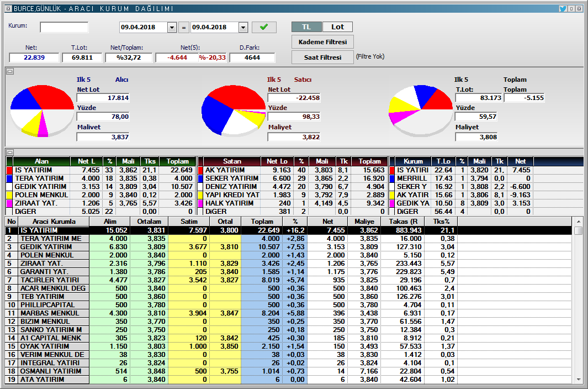Viewport: 588px width, 389px height.
Task: Click Toplam T.Lot value 83.173
Action: coord(479,98)
